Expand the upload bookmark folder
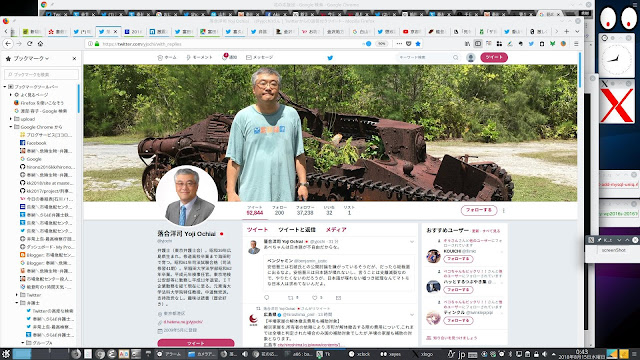Screen dimensions: 640x360 tap(11, 119)
